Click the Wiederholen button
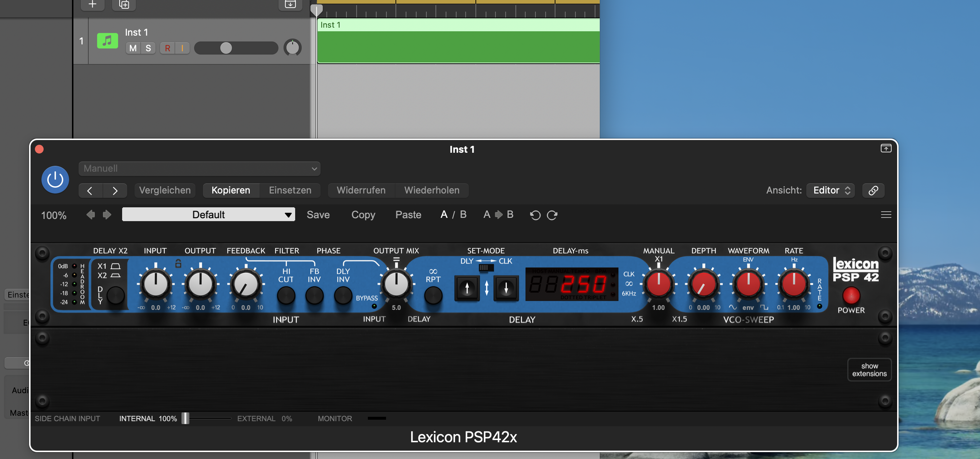 click(432, 190)
